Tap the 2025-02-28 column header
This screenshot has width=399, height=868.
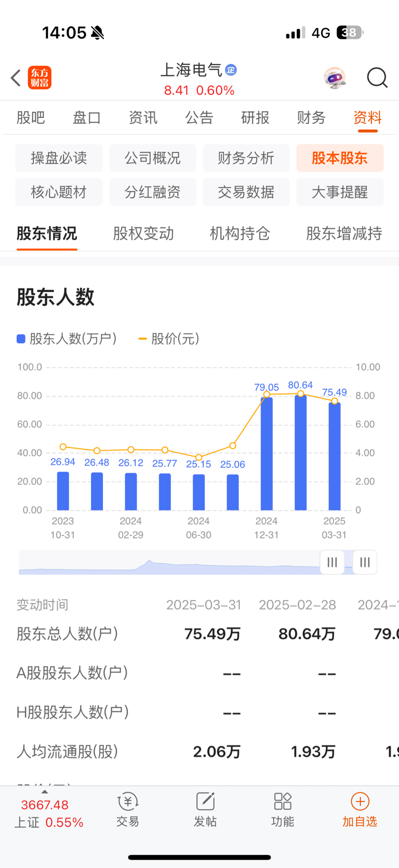pos(297,605)
